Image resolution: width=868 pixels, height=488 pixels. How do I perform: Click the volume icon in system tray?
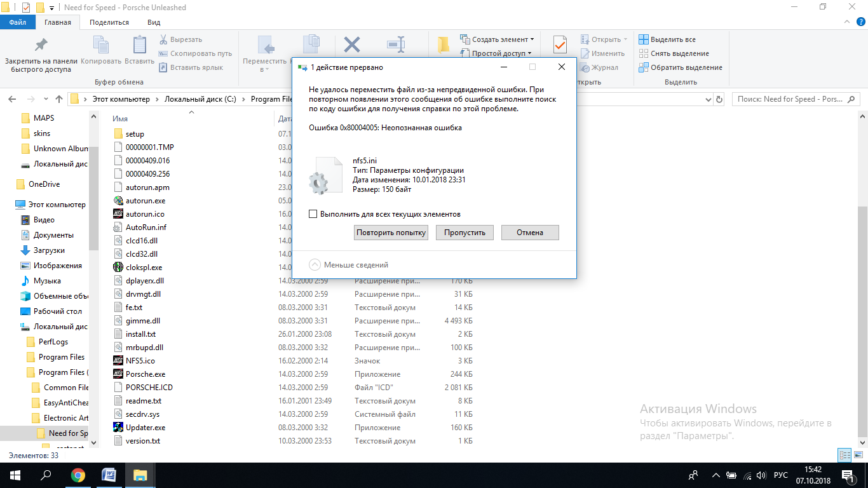761,475
